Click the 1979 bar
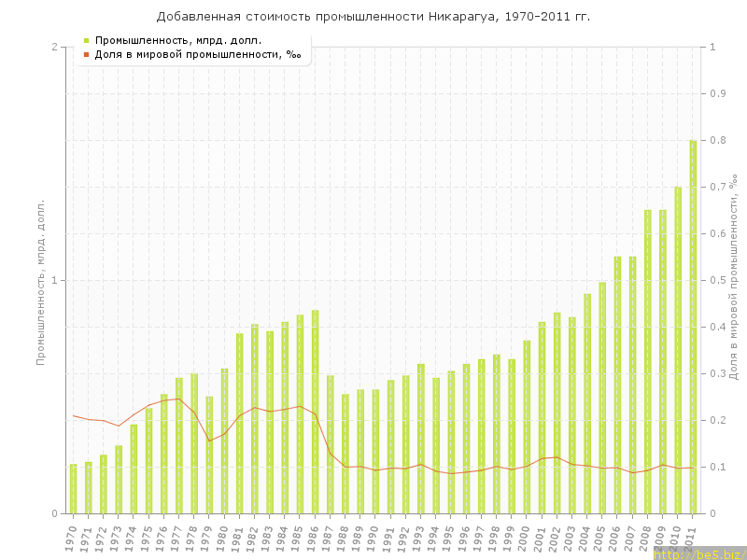747x560 pixels. point(209,455)
